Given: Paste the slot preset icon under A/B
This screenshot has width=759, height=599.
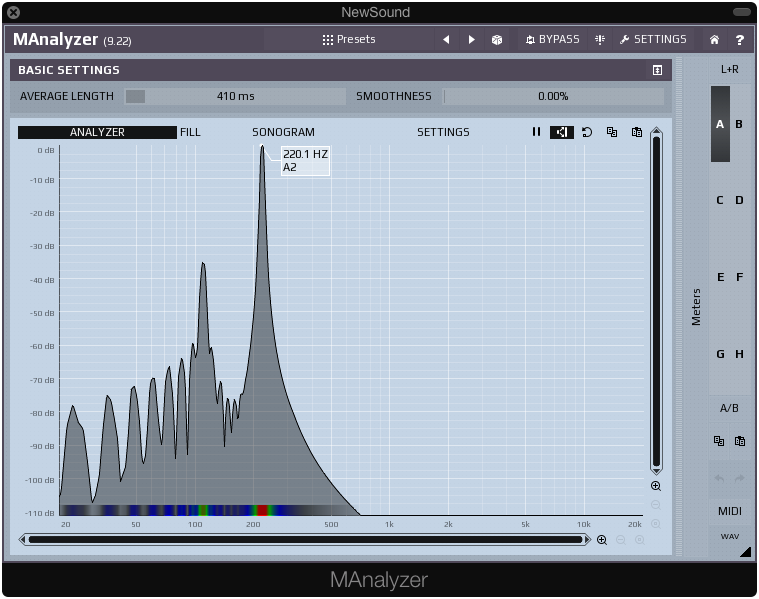Looking at the screenshot, I should pyautogui.click(x=740, y=441).
